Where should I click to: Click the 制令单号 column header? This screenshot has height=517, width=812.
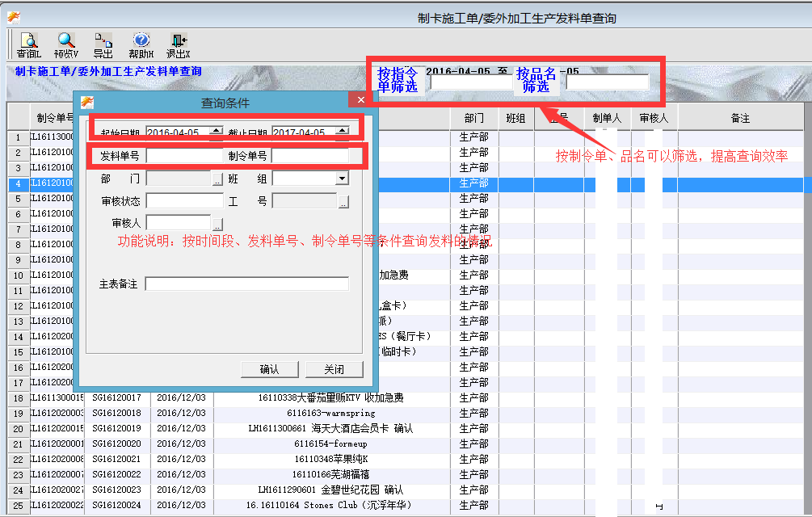[x=56, y=118]
